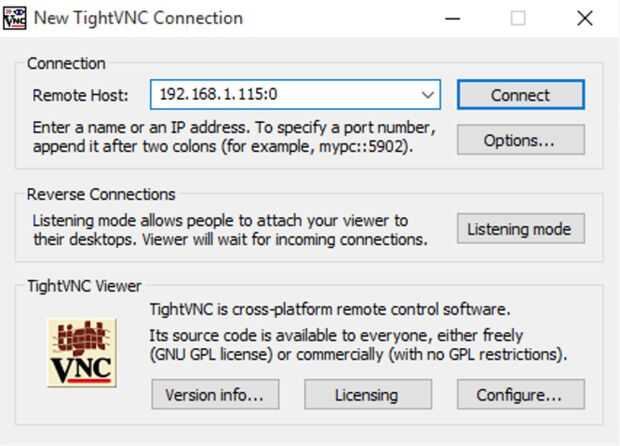Expand the Remote Host dropdown arrow
The image size is (620, 446).
[x=428, y=95]
